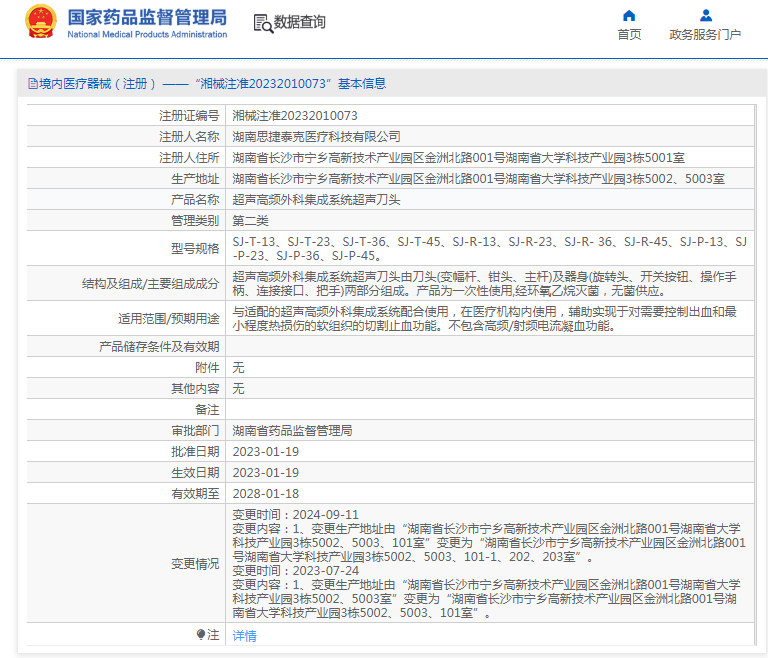Go to 首页 home icon
This screenshot has height=658, width=768.
point(629,16)
